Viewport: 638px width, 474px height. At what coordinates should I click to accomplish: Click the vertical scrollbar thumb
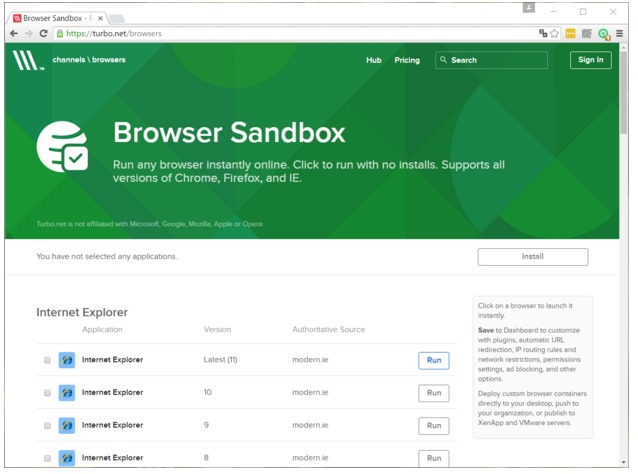click(623, 92)
